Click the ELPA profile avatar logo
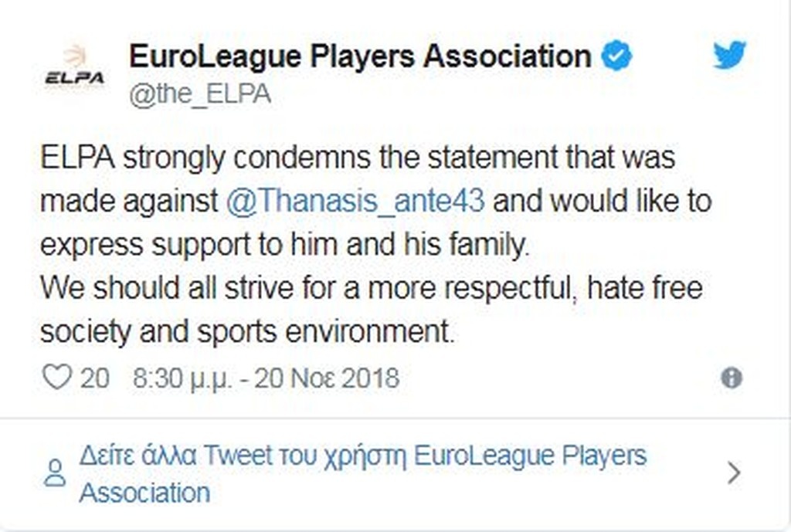Image resolution: width=791 pixels, height=532 pixels. point(75,69)
